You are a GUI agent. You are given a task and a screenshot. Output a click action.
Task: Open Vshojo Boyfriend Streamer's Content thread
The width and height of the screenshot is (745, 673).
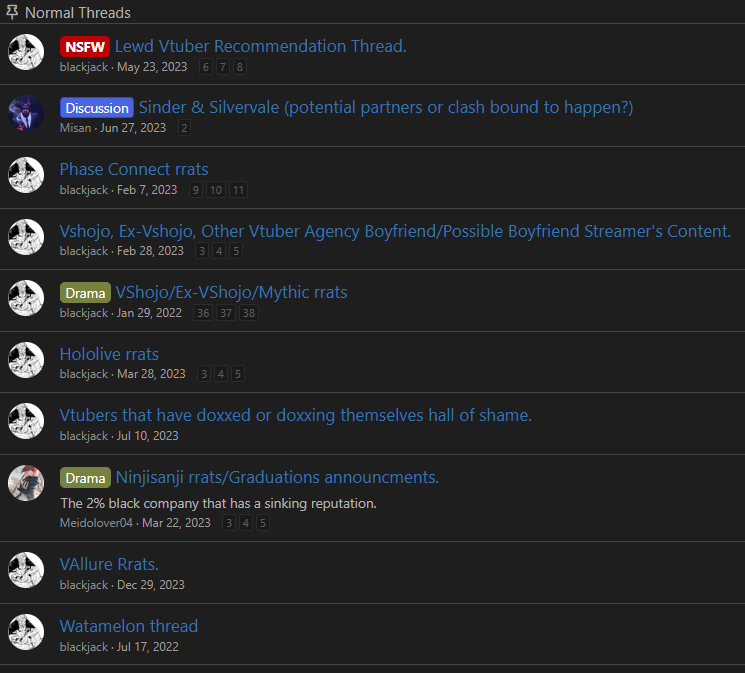click(395, 231)
